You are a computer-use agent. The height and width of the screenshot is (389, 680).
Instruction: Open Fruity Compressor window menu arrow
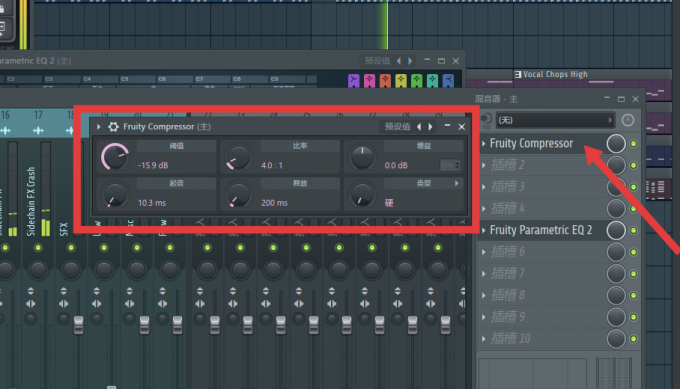(x=99, y=127)
